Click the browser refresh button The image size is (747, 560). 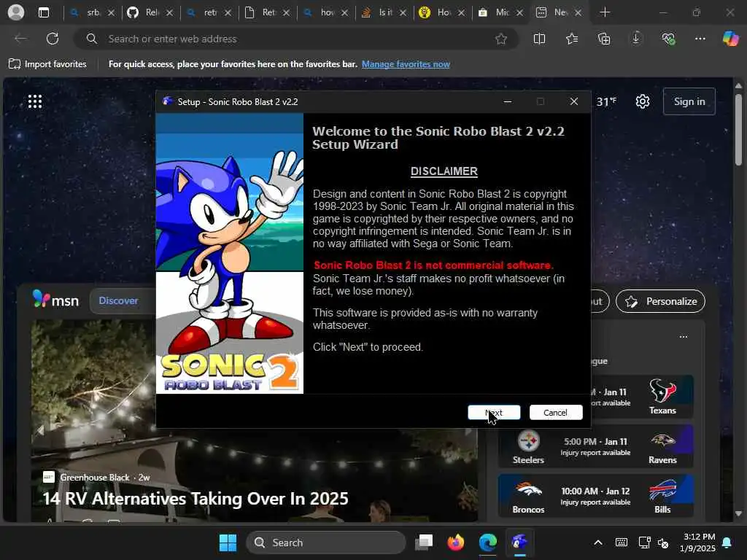[x=53, y=39]
